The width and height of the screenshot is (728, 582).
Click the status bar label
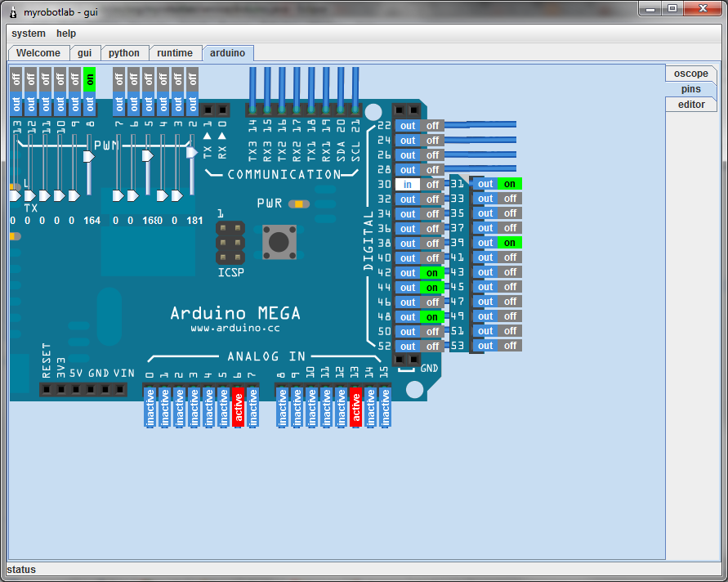[x=21, y=570]
